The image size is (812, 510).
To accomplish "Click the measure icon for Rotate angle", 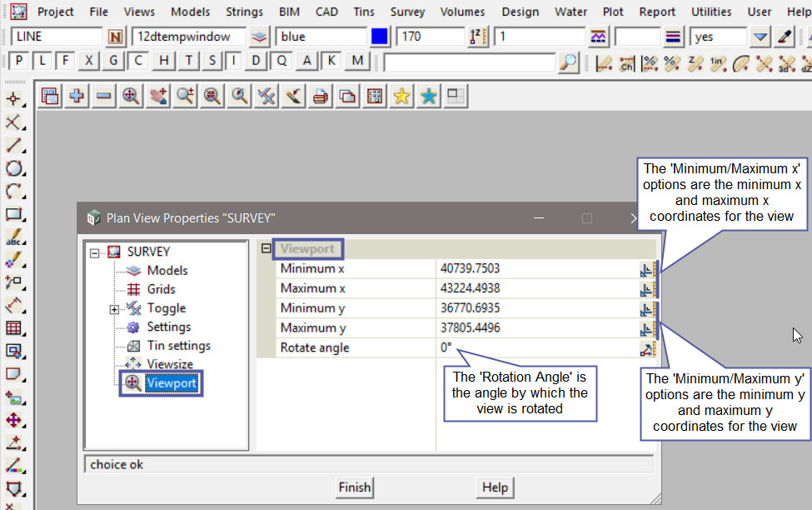I will coord(646,348).
